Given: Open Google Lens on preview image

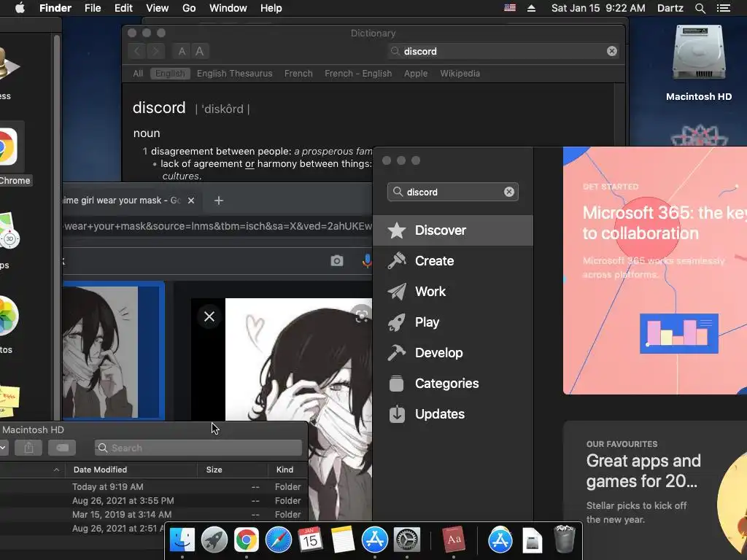Looking at the screenshot, I should (362, 316).
